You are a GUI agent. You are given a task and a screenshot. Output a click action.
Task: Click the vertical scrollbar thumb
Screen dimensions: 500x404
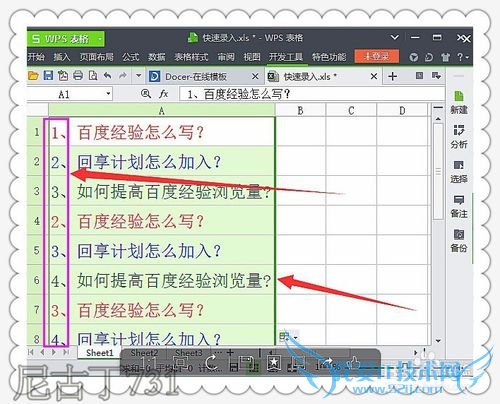438,171
